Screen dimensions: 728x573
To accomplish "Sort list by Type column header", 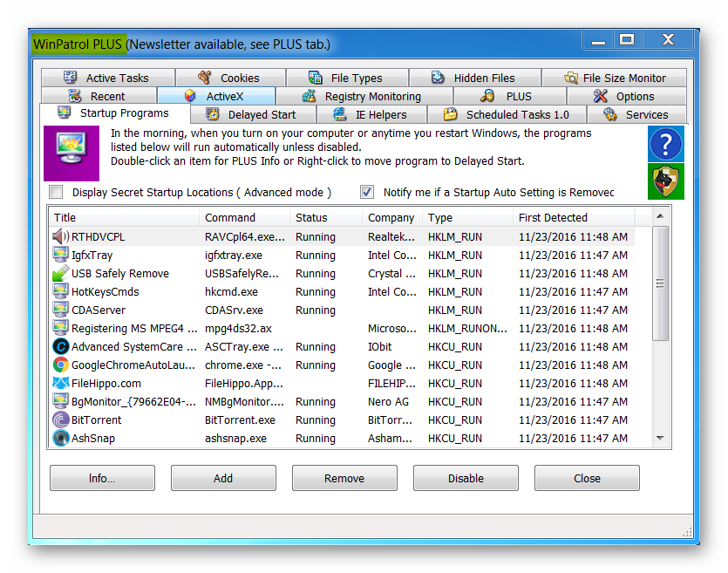I will pos(467,217).
